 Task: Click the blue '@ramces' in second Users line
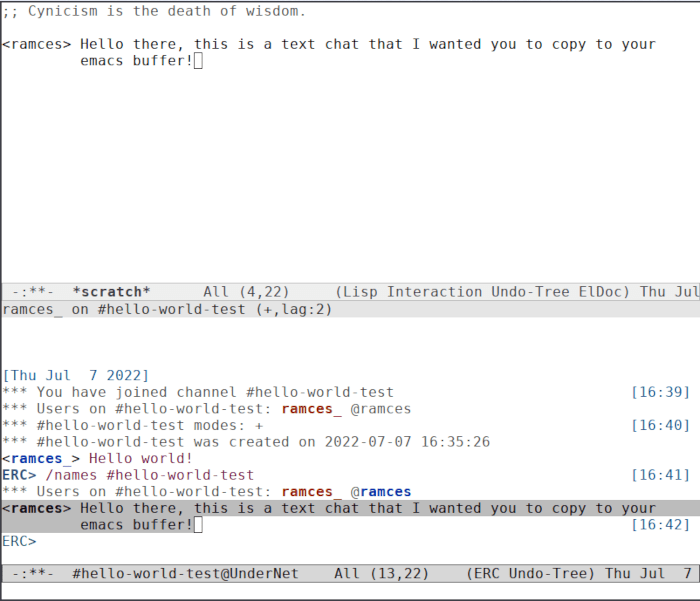[381, 492]
